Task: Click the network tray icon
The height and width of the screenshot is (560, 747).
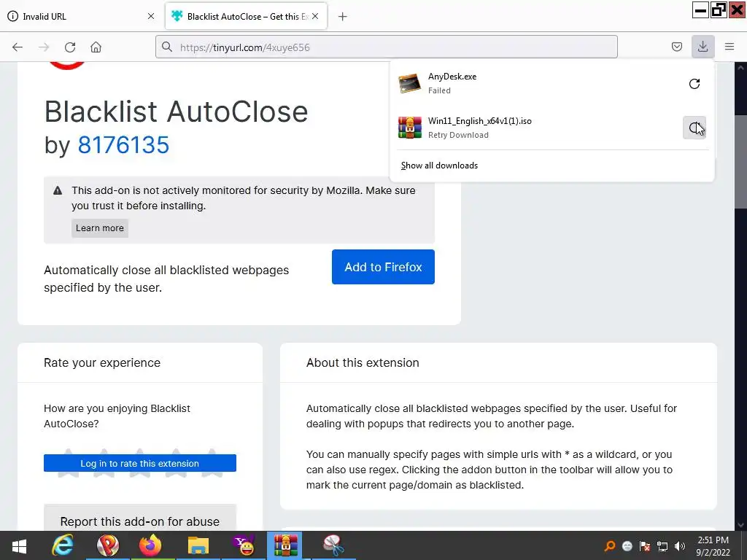Action: (x=662, y=546)
